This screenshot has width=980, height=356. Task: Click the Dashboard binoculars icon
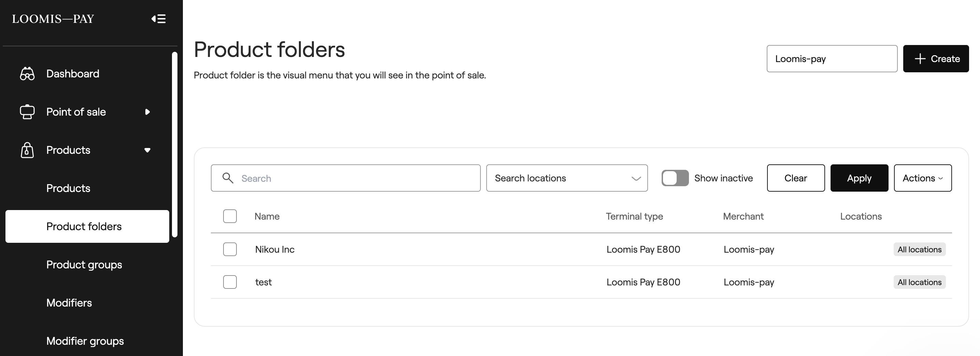click(x=27, y=74)
